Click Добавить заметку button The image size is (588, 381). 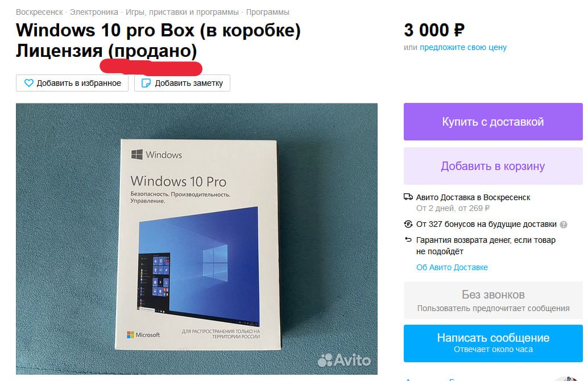pos(182,83)
